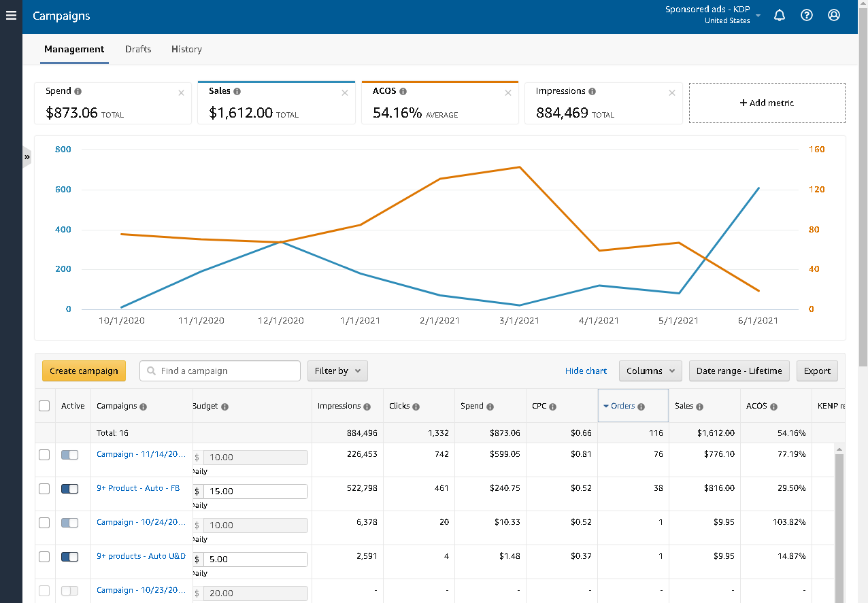Click the Create campaign button
Image resolution: width=868 pixels, height=603 pixels.
pos(84,371)
